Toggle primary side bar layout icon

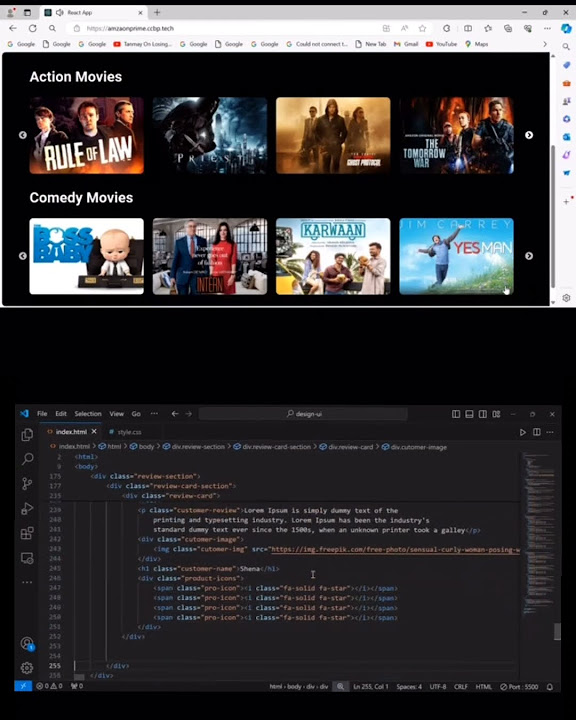point(456,414)
